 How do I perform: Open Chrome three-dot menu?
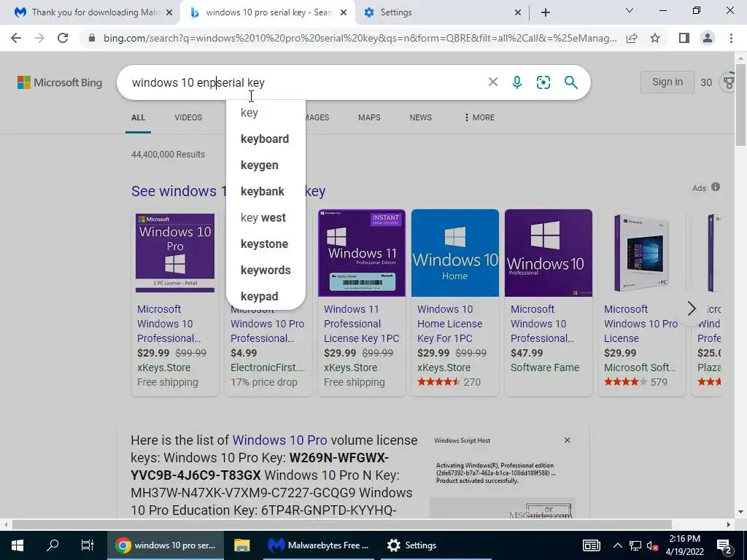(731, 38)
